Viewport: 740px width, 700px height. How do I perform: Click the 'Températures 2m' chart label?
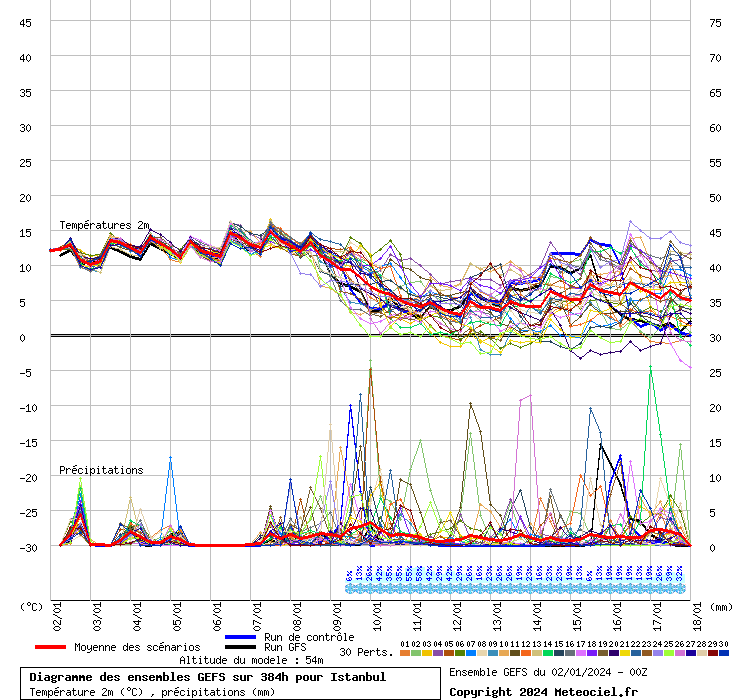pos(104,225)
